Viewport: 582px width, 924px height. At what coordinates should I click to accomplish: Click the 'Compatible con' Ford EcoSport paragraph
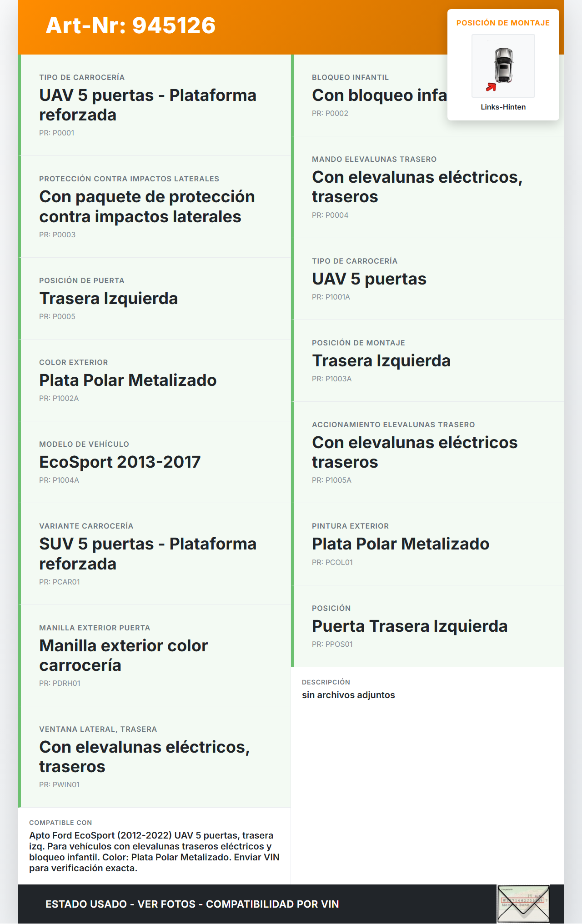[154, 852]
